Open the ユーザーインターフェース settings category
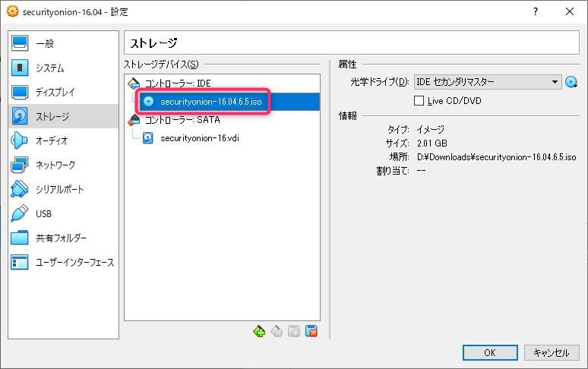The image size is (588, 369). pos(63,262)
